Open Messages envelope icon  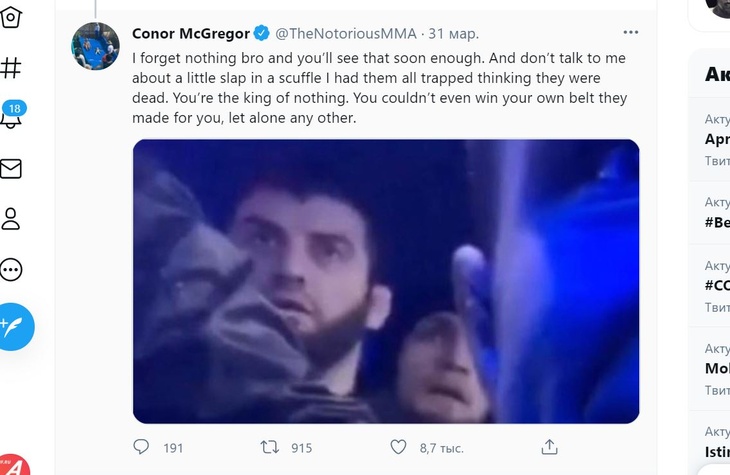[11, 168]
